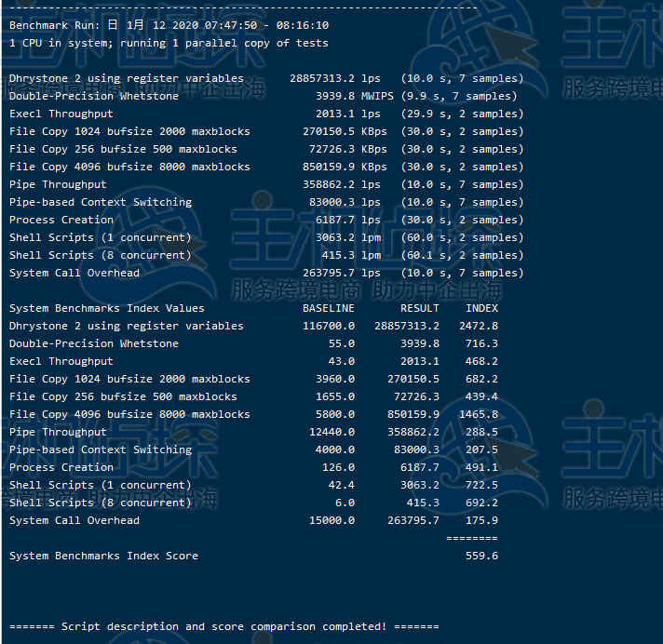
Task: Click the baseline value 15000.0
Action: [x=331, y=520]
